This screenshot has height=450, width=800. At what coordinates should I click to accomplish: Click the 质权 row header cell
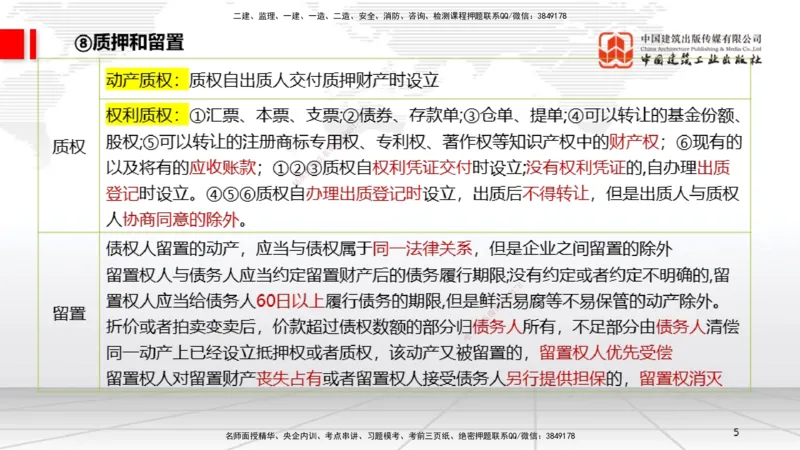(69, 147)
